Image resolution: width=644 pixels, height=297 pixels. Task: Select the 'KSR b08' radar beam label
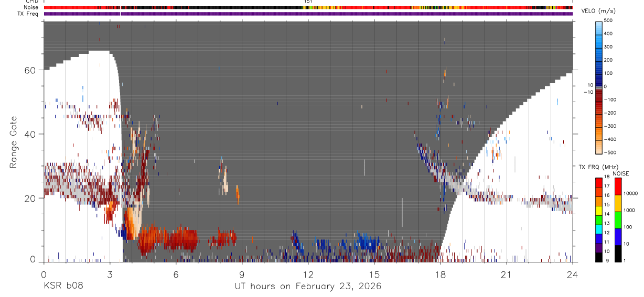coord(63,287)
